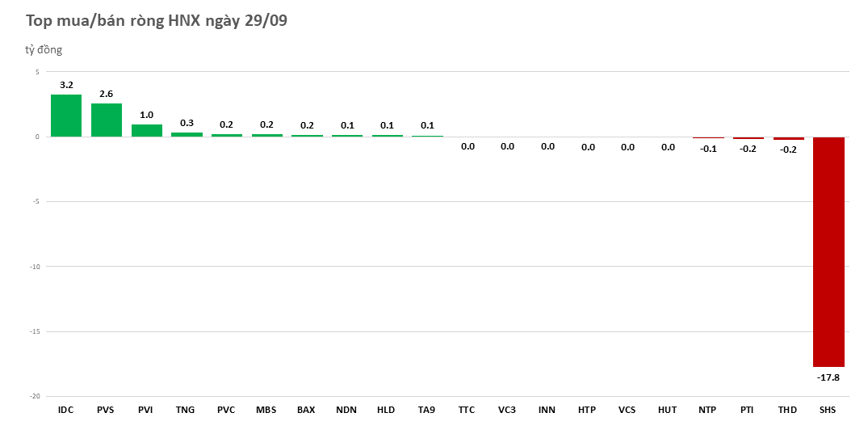Select the 2.6 value label
The width and height of the screenshot is (868, 434).
(107, 94)
